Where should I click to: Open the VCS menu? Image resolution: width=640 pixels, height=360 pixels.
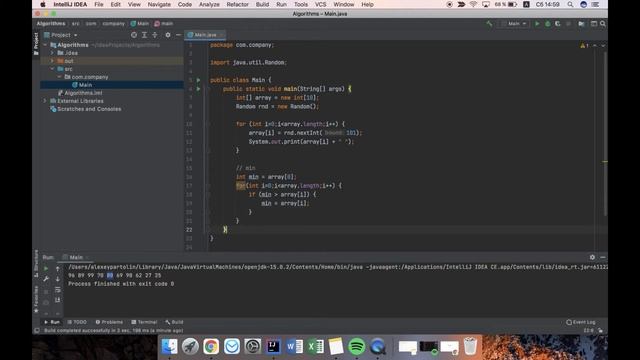pos(320,4)
